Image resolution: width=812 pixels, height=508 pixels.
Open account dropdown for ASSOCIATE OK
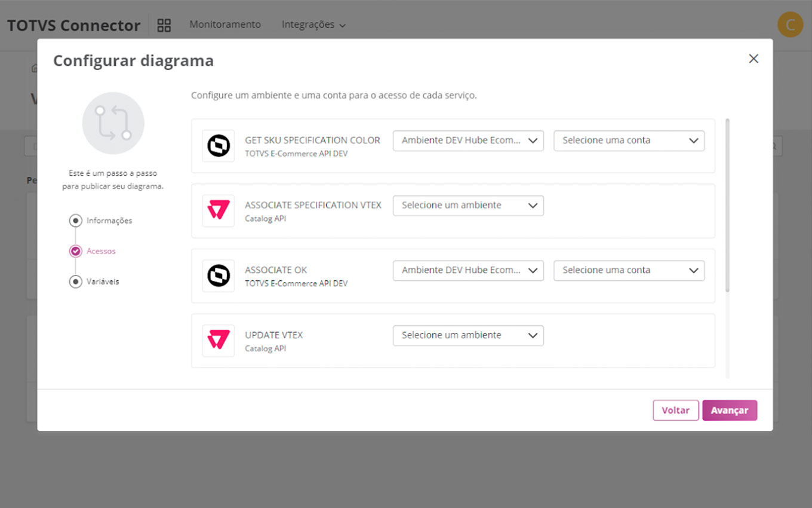(x=629, y=270)
